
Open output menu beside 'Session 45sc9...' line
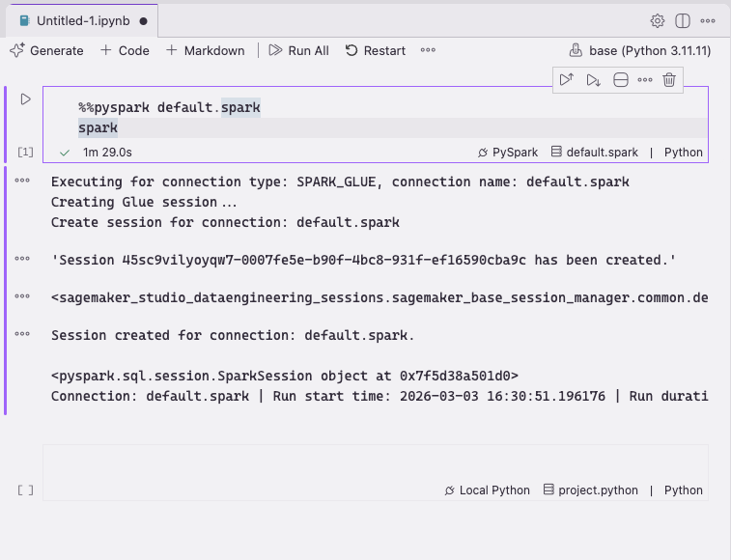point(22,259)
